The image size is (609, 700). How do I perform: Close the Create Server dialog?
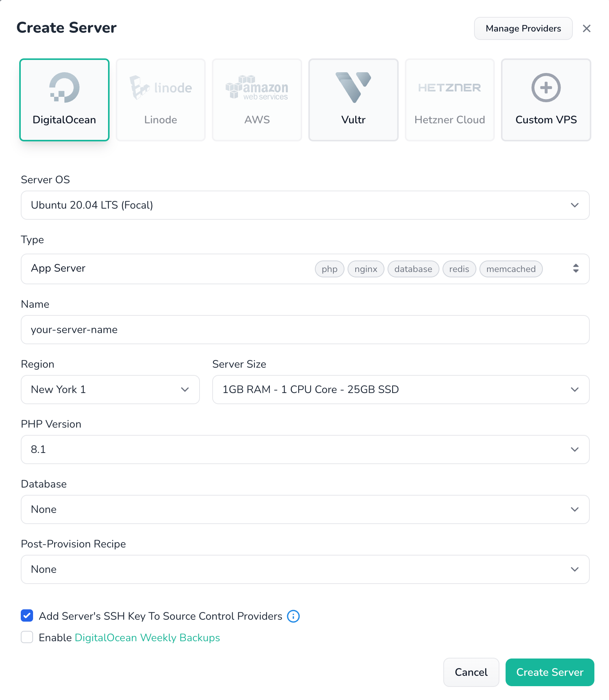pyautogui.click(x=586, y=28)
